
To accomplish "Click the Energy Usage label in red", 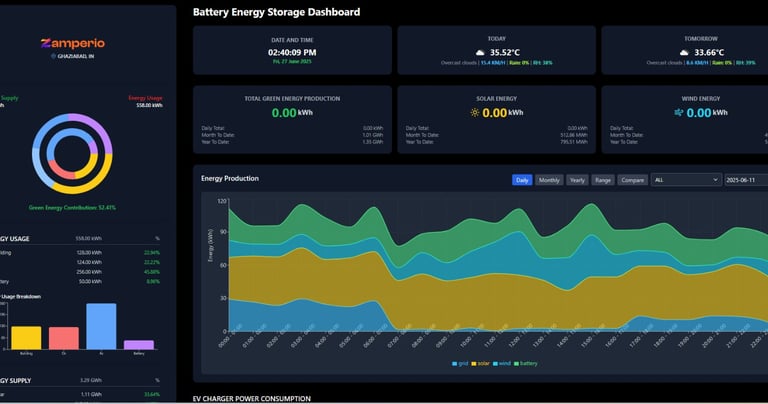I will (145, 98).
